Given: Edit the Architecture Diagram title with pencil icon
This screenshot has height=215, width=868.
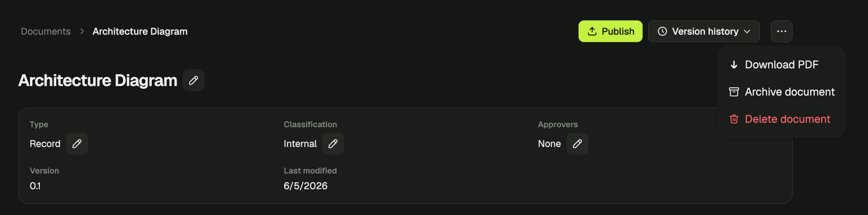Looking at the screenshot, I should pos(193,80).
